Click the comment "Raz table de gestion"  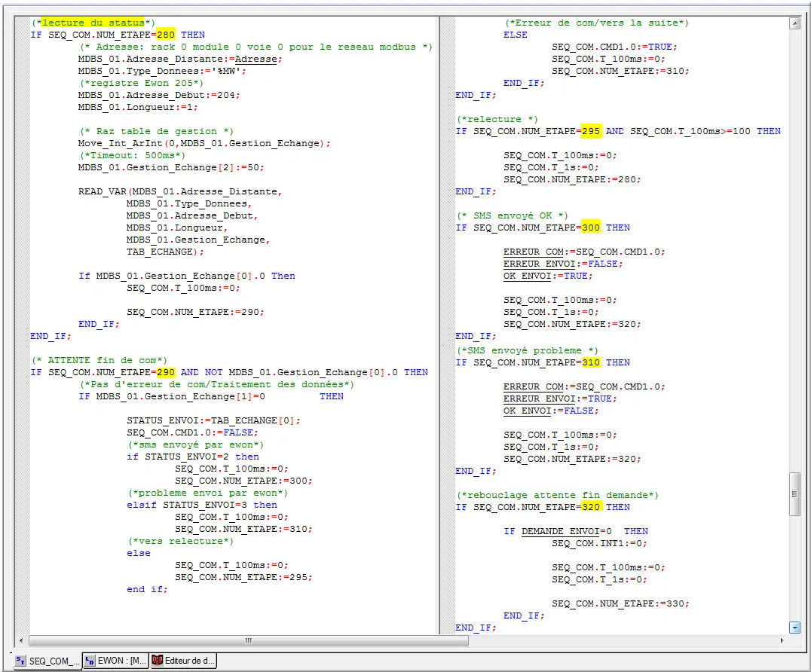[157, 131]
